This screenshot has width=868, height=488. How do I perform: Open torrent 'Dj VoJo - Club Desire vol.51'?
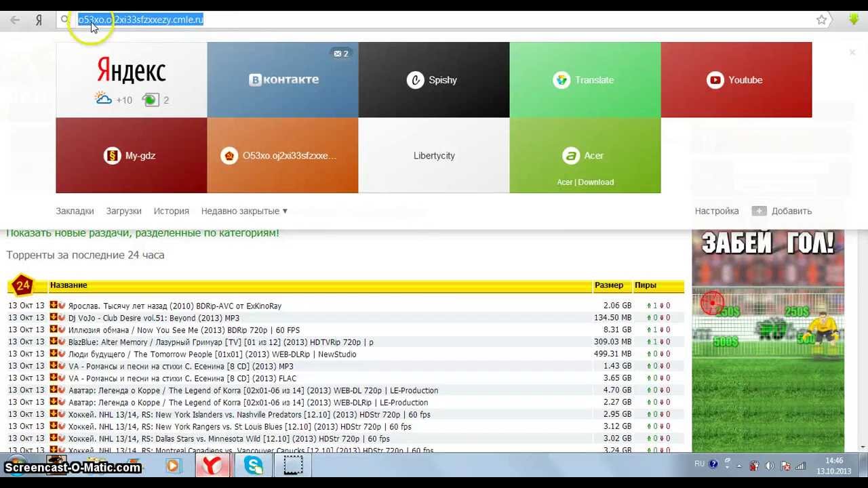click(x=154, y=318)
